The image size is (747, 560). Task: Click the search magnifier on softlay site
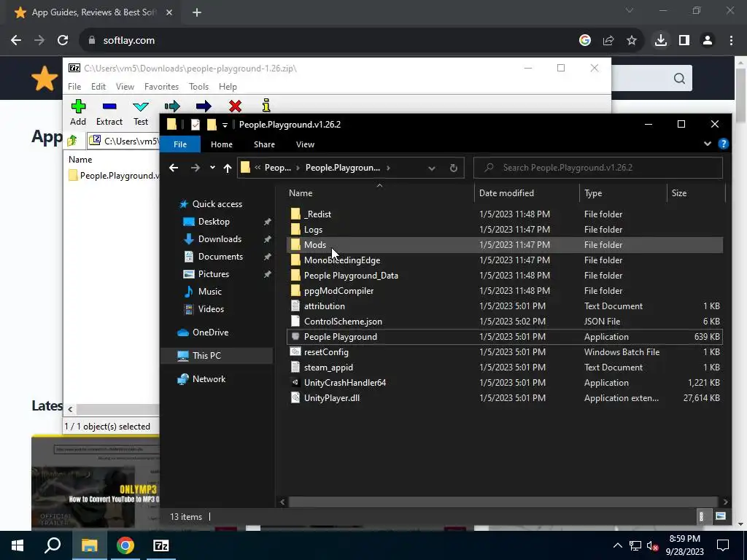tap(679, 78)
